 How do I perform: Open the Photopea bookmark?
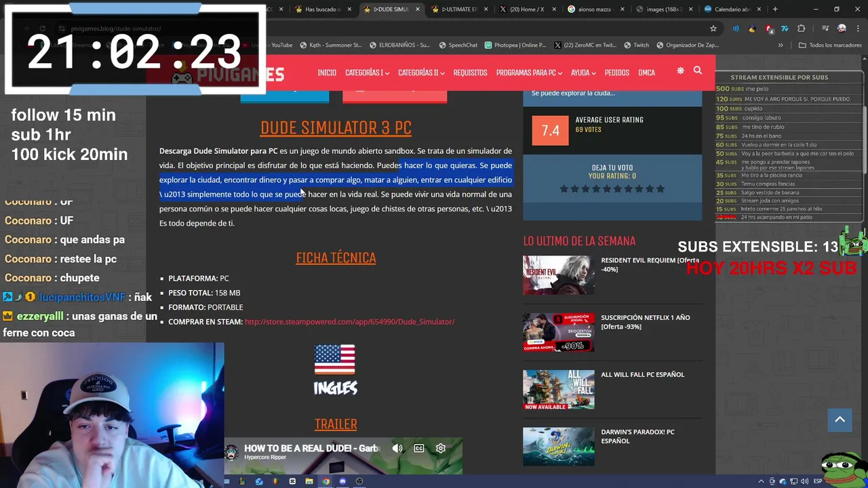pos(515,45)
